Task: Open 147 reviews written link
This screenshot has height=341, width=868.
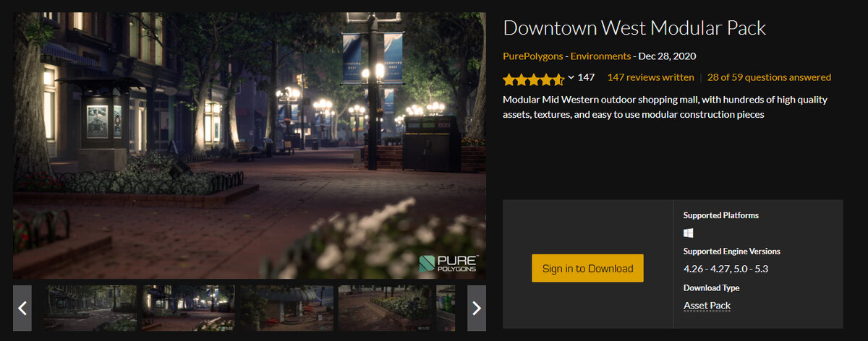Action: coord(650,77)
